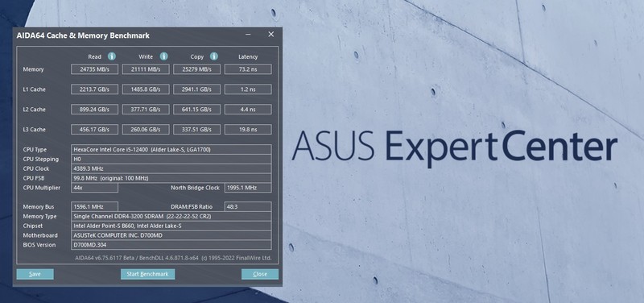Click the DRAM:FSB Ratio field

(x=248, y=207)
